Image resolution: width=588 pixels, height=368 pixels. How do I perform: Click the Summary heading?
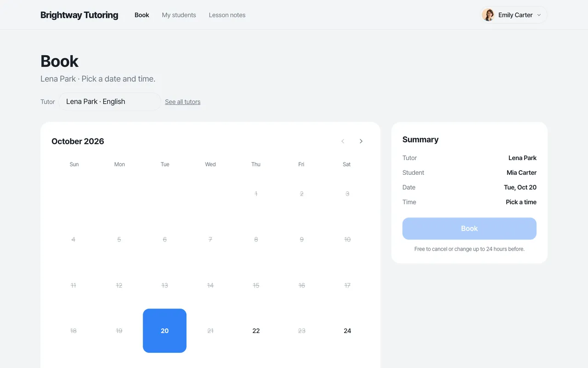coord(420,139)
